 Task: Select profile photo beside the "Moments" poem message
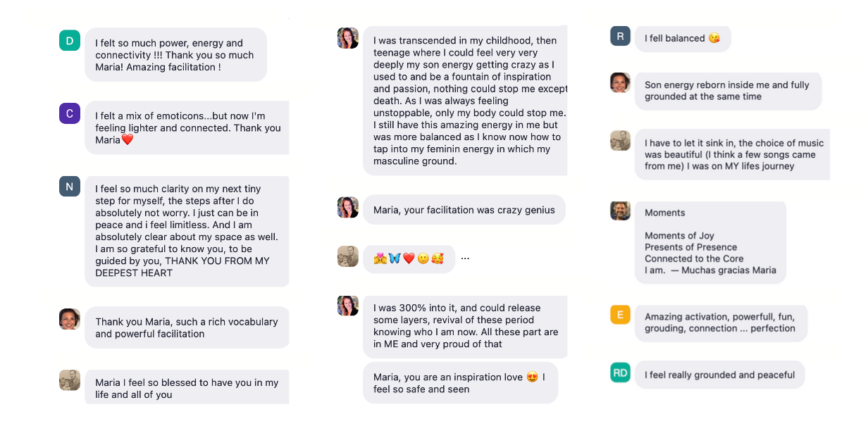(620, 211)
